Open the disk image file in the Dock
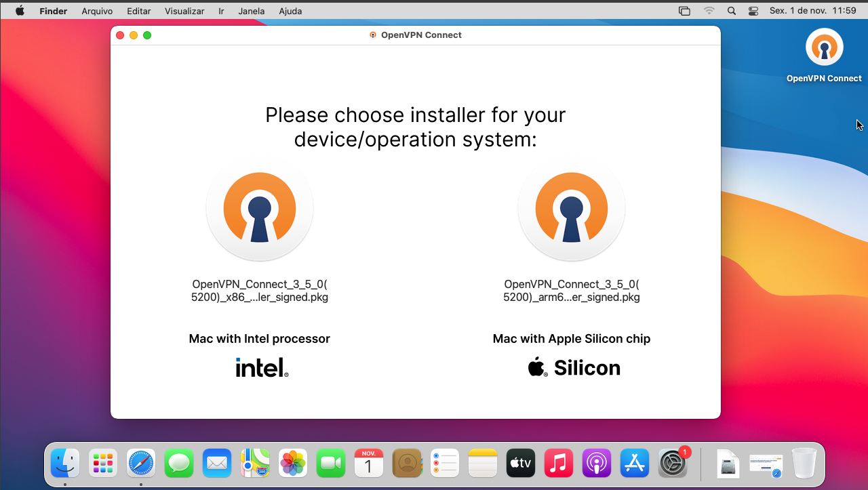 point(728,464)
